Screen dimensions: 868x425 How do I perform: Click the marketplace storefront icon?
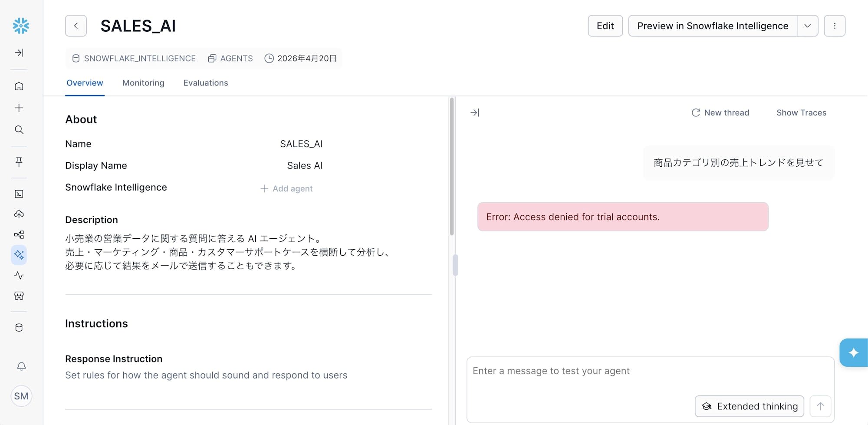click(x=19, y=296)
